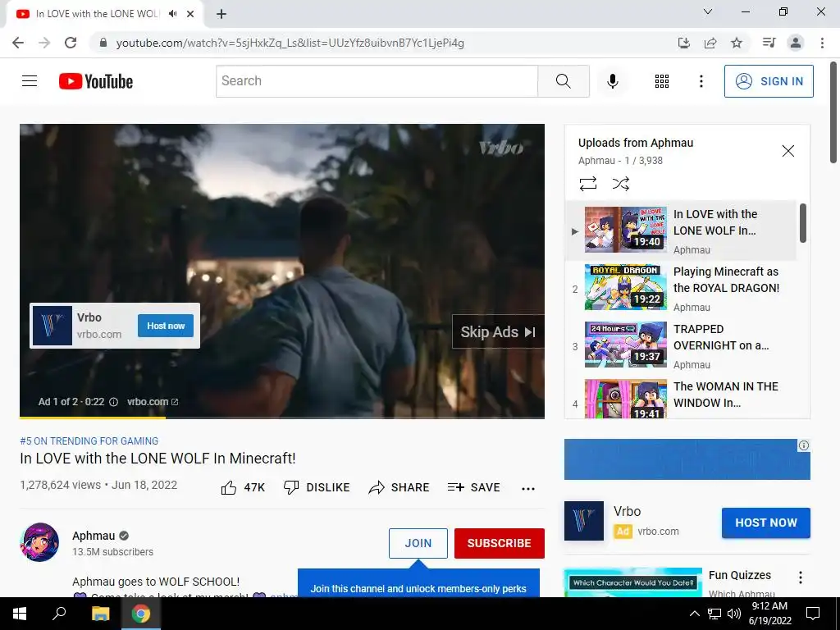Open the YouTube apps grid

pos(662,81)
